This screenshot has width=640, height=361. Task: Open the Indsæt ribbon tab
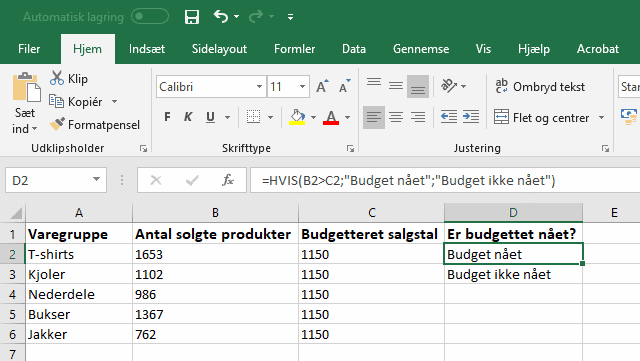pyautogui.click(x=147, y=49)
